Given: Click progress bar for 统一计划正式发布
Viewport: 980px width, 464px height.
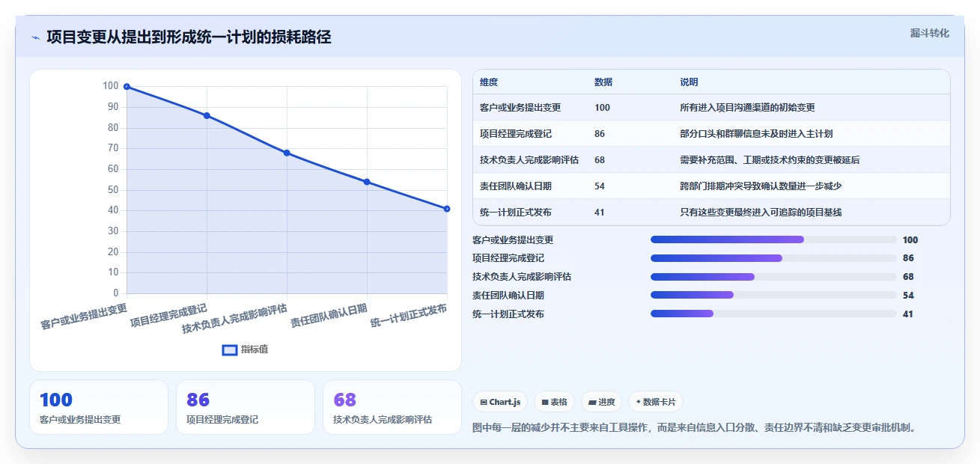Looking at the screenshot, I should point(773,314).
